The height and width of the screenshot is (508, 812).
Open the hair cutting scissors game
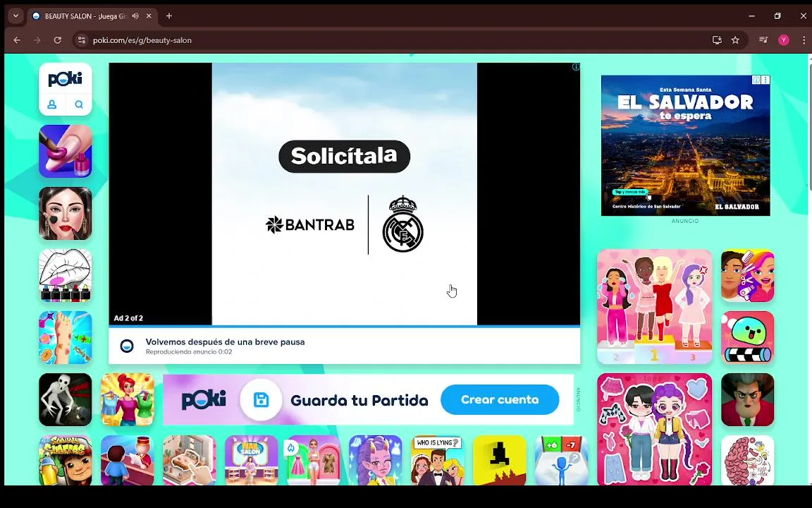pyautogui.click(x=748, y=275)
